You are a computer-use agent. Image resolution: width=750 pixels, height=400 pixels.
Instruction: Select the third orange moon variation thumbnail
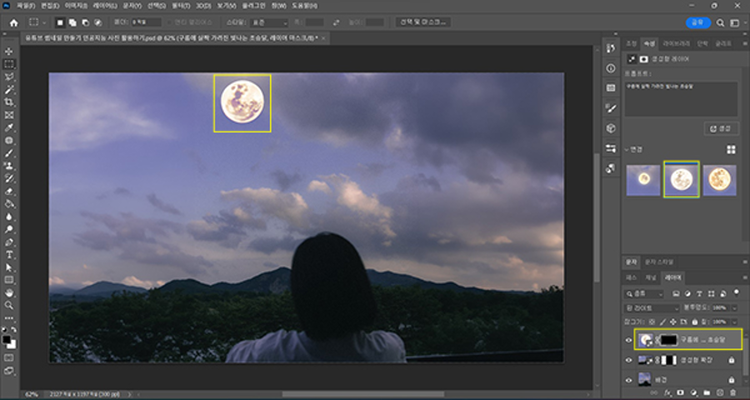(x=719, y=180)
